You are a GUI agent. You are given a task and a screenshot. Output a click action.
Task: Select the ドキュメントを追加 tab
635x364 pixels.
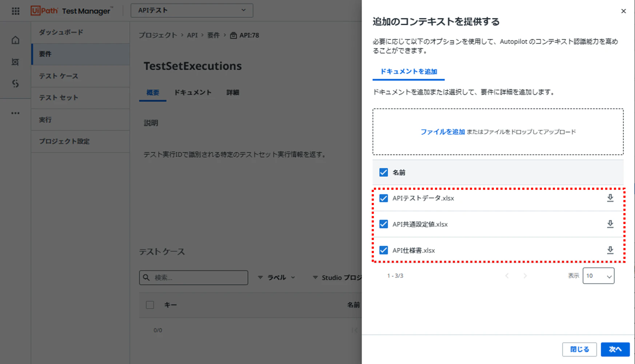408,72
